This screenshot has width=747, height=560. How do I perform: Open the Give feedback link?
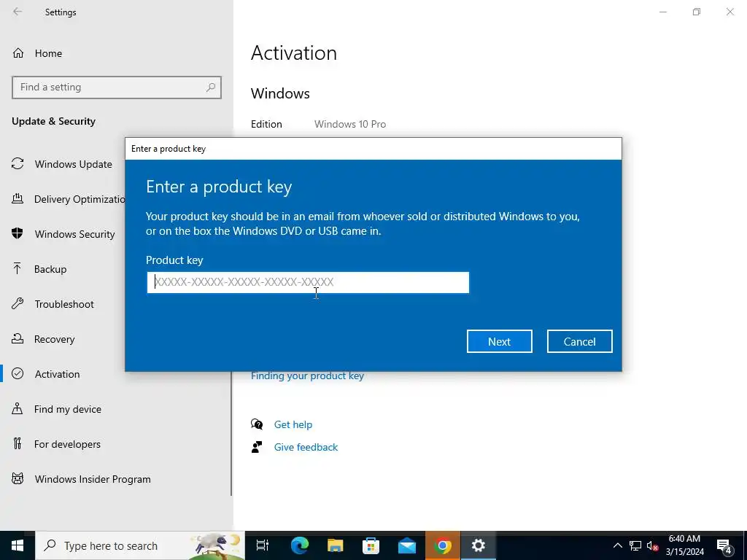tap(306, 447)
